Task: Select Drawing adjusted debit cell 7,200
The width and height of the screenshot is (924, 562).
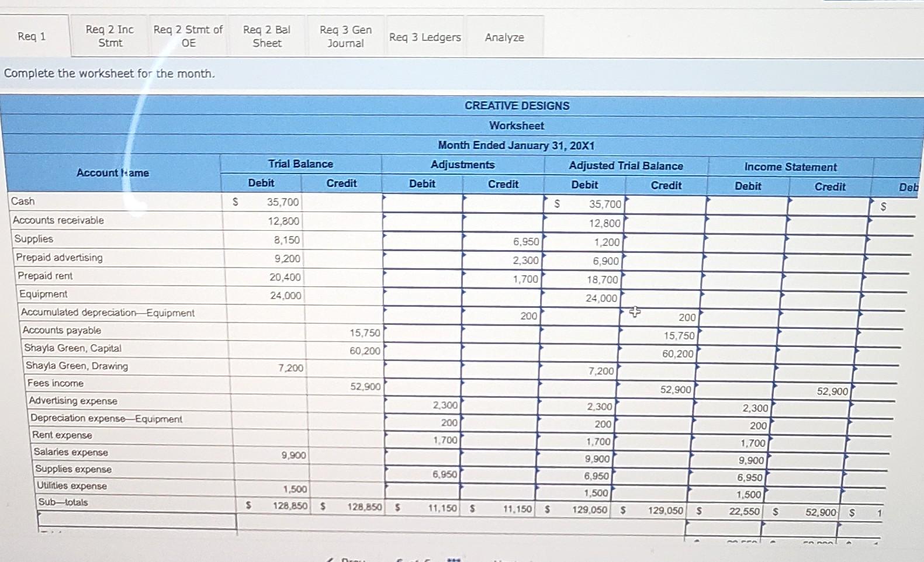Action: pyautogui.click(x=578, y=371)
